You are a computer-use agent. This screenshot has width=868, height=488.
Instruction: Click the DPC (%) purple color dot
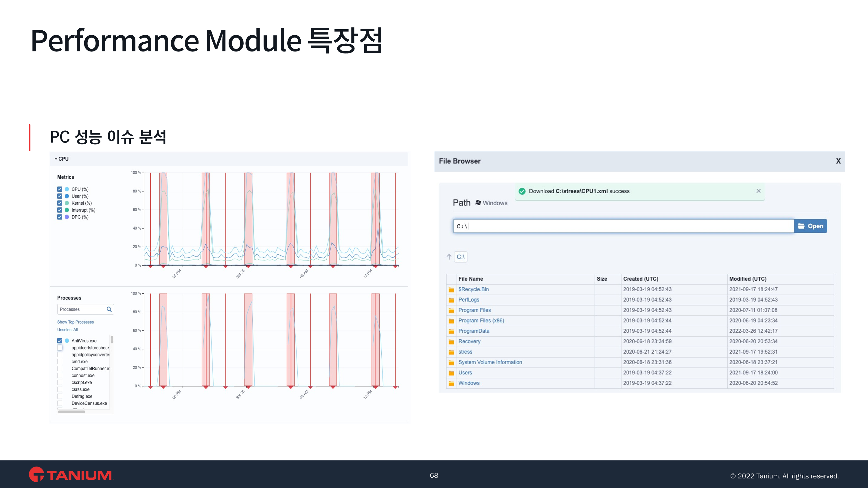tap(67, 217)
